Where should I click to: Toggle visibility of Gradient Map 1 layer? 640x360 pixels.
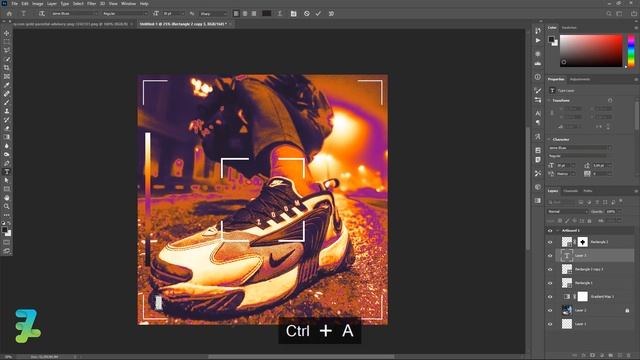550,297
